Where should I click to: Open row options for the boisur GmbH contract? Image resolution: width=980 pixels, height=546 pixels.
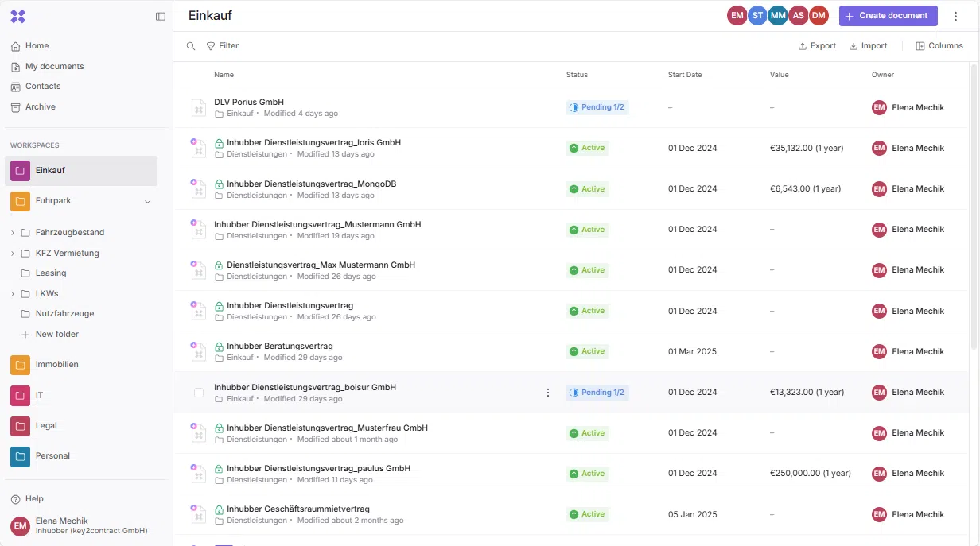pyautogui.click(x=547, y=393)
